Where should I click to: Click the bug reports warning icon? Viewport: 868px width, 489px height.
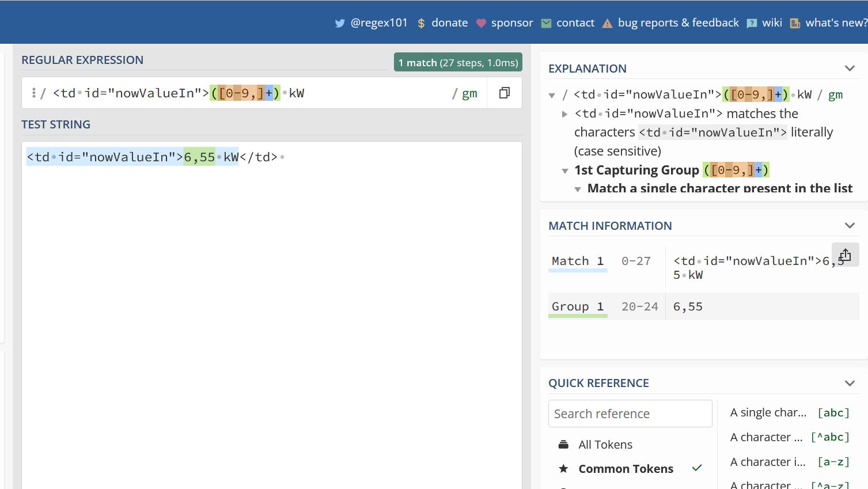click(607, 23)
